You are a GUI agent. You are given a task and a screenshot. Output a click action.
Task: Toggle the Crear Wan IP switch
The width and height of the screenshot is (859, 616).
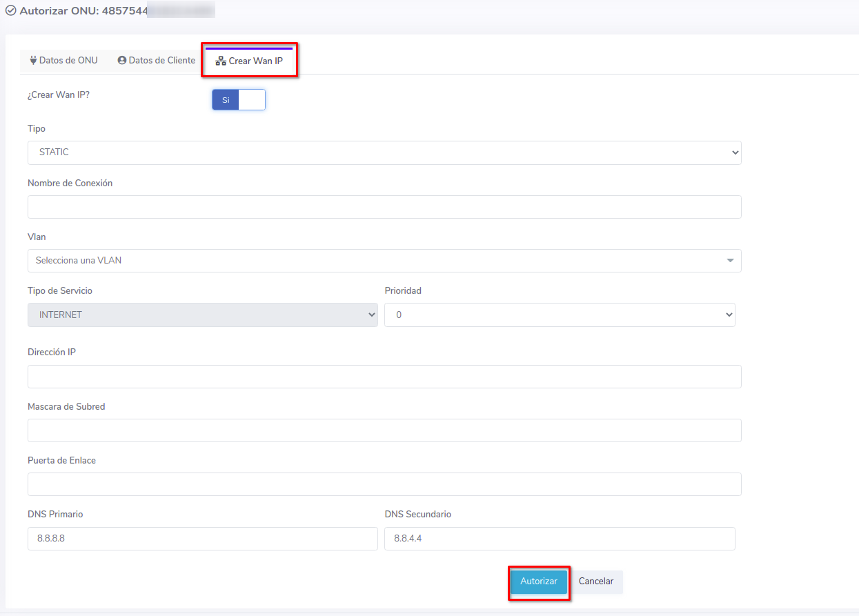(x=238, y=100)
